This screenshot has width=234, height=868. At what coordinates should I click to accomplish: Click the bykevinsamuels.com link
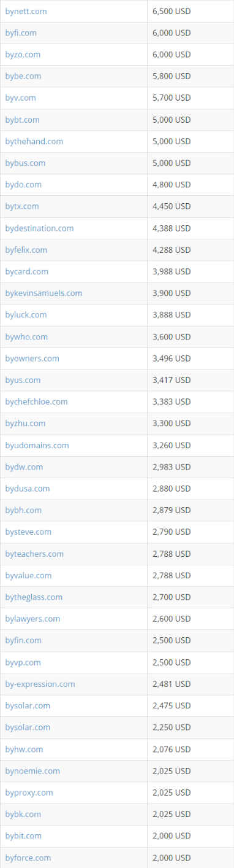pos(43,293)
